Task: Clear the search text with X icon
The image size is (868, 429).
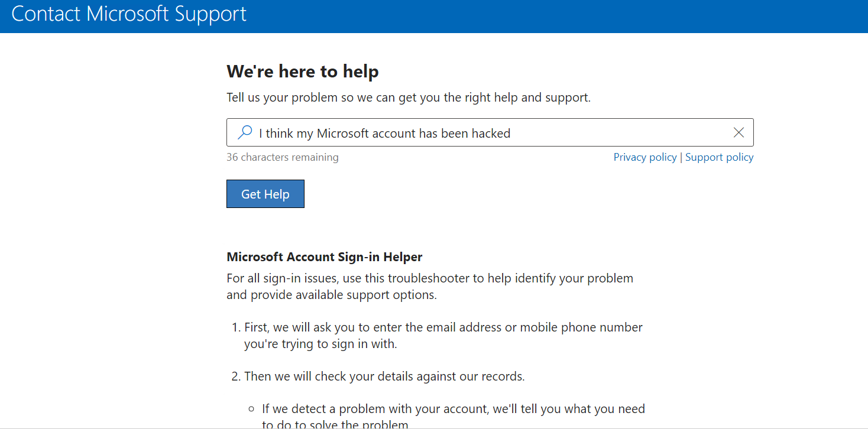Action: 739,132
